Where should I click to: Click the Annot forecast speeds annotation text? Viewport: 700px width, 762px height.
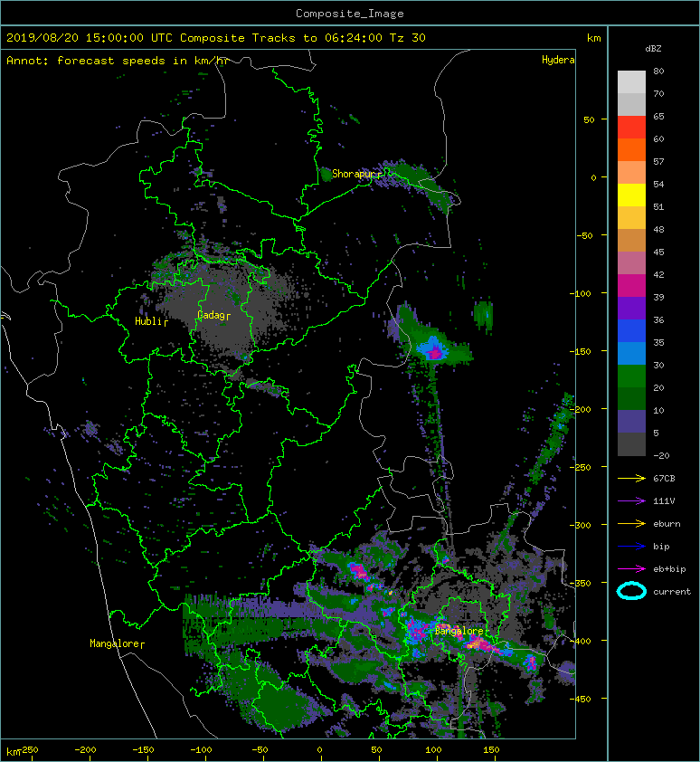pos(118,61)
